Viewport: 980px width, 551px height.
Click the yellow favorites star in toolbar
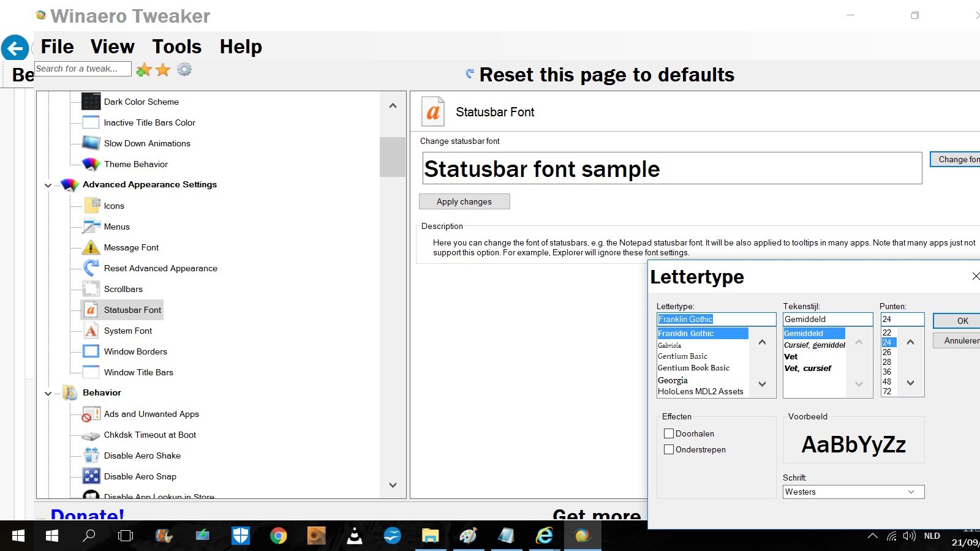tap(163, 70)
